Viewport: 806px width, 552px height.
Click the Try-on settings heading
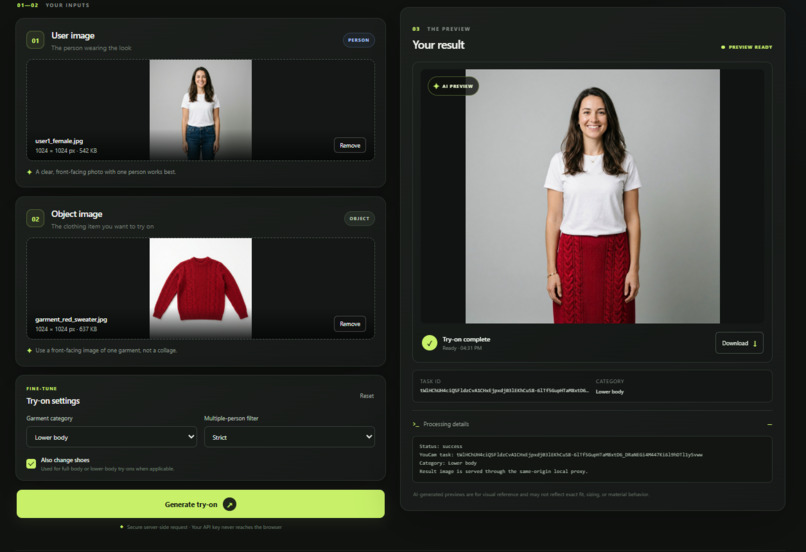pyautogui.click(x=53, y=401)
